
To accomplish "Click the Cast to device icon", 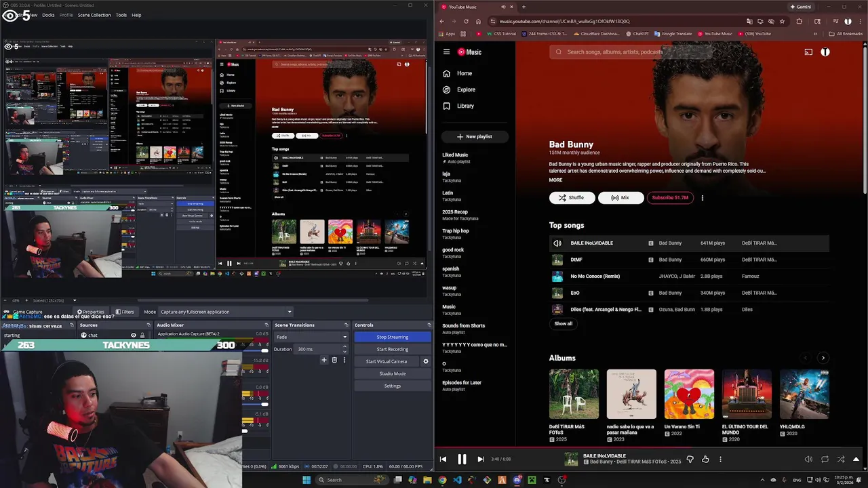I will pos(808,52).
